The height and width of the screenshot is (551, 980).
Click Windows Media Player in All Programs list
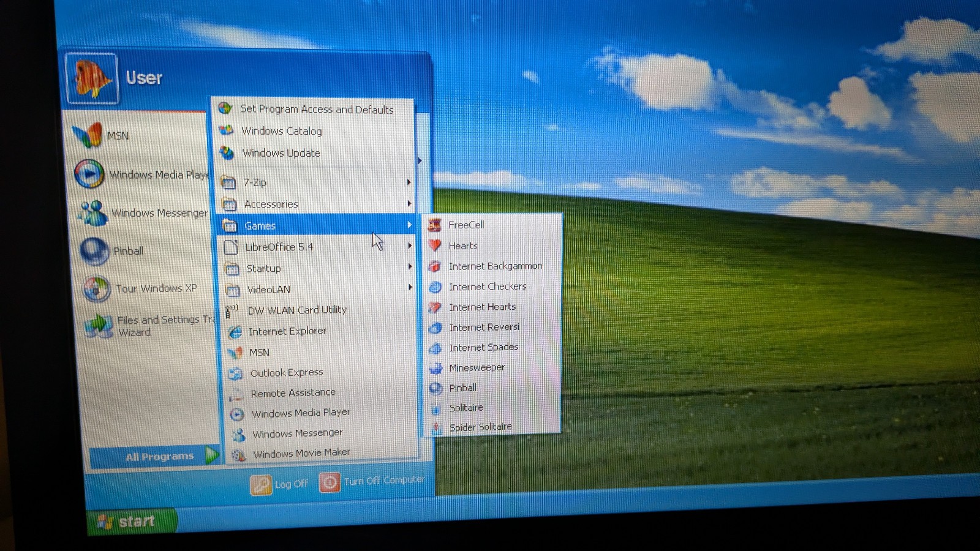(322, 413)
